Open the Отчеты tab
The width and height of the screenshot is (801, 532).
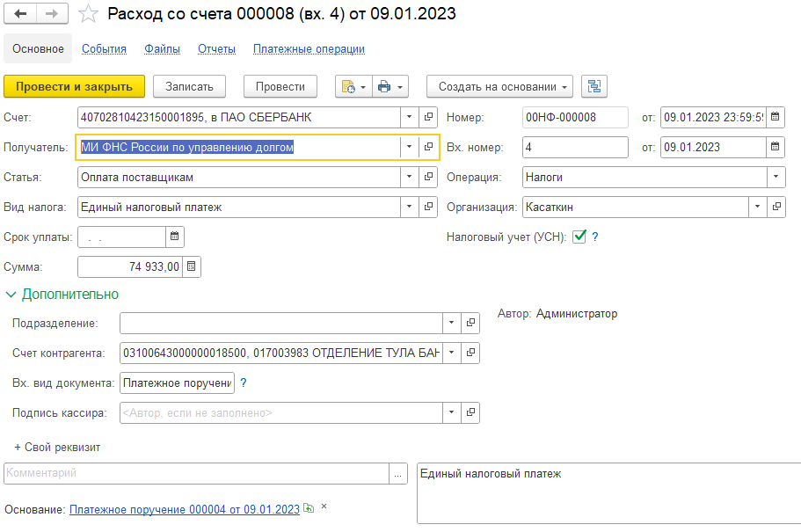pyautogui.click(x=216, y=49)
